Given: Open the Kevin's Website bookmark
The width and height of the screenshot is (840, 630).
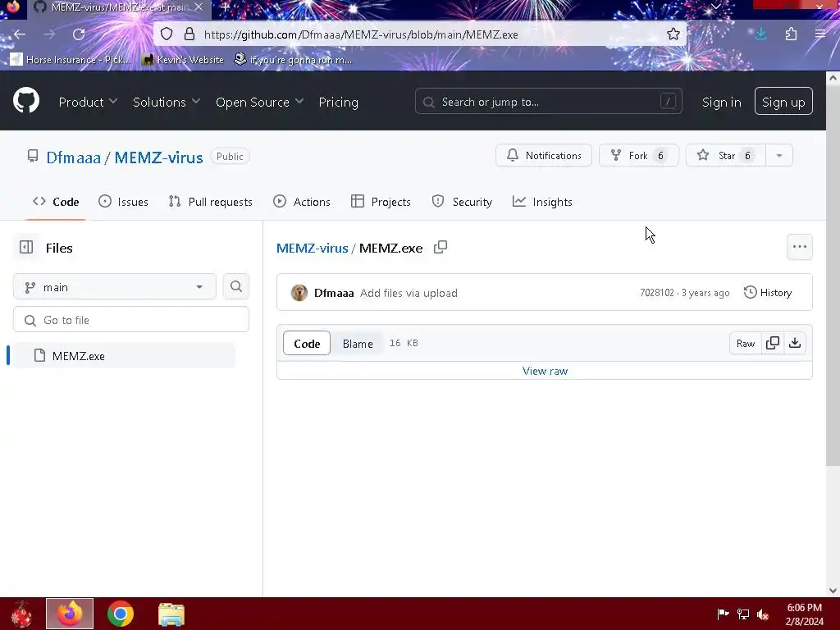Looking at the screenshot, I should click(183, 59).
